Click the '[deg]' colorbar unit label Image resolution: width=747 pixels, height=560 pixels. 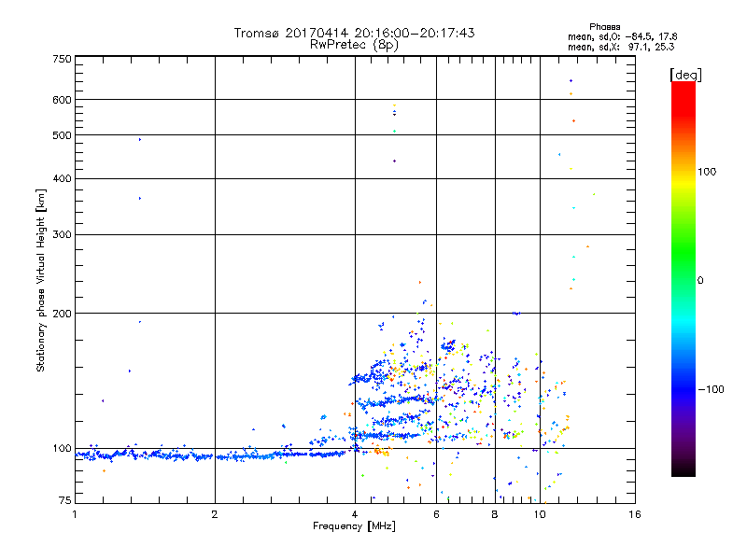click(x=685, y=75)
